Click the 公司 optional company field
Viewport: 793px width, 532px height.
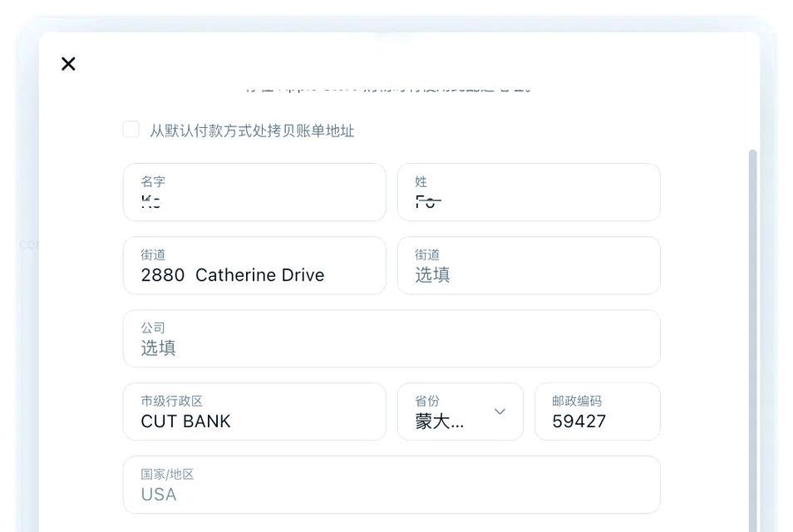pyautogui.click(x=392, y=338)
